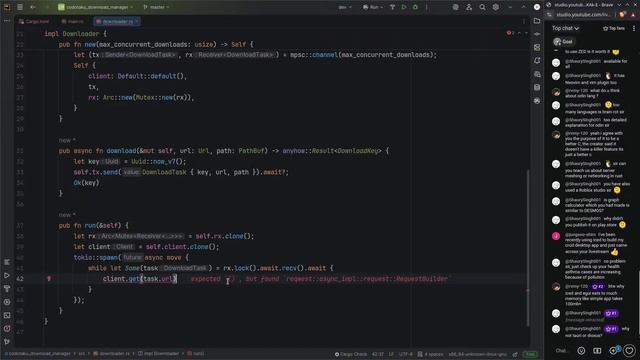Click the 42:37 cursor position indicator

(x=378, y=354)
